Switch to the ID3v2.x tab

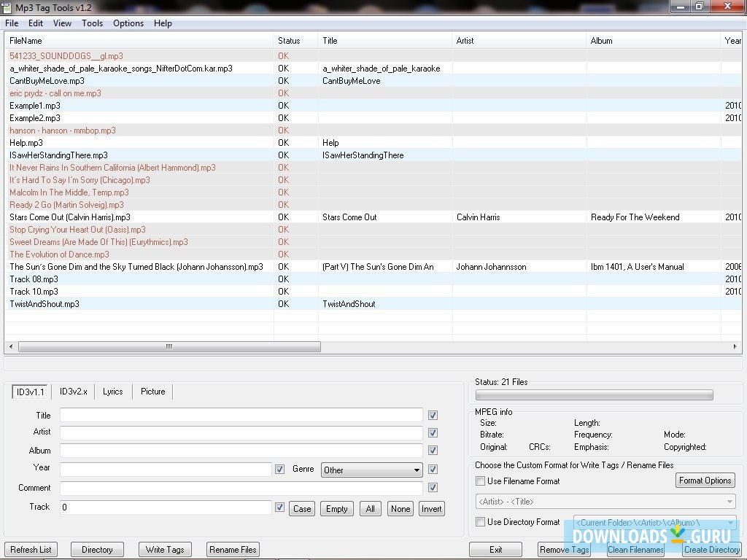tap(73, 392)
